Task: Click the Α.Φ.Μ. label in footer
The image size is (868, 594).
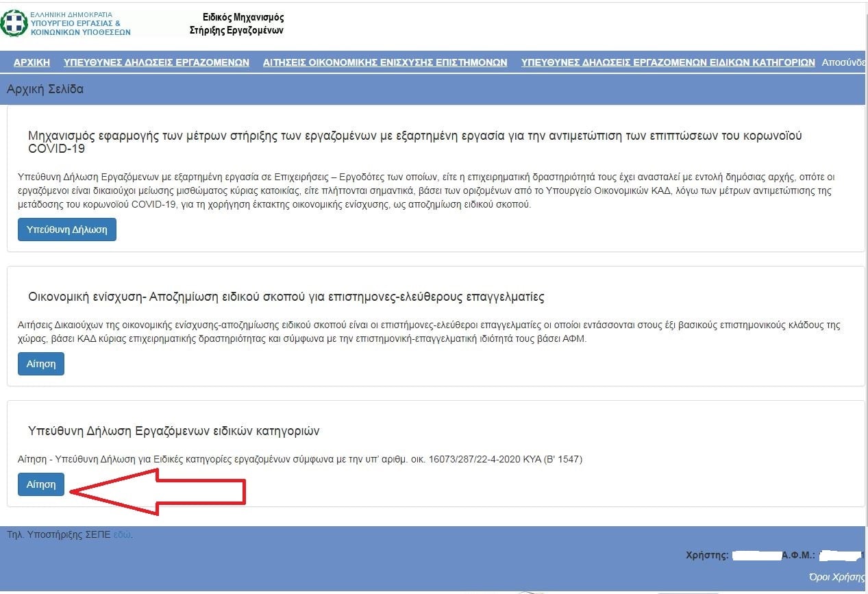Action: coord(799,555)
